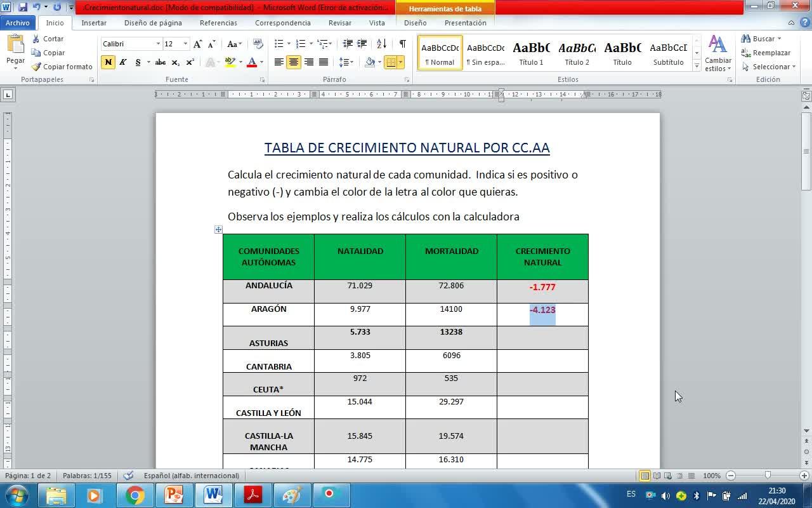Open Adobe Reader from the taskbar

click(x=253, y=495)
